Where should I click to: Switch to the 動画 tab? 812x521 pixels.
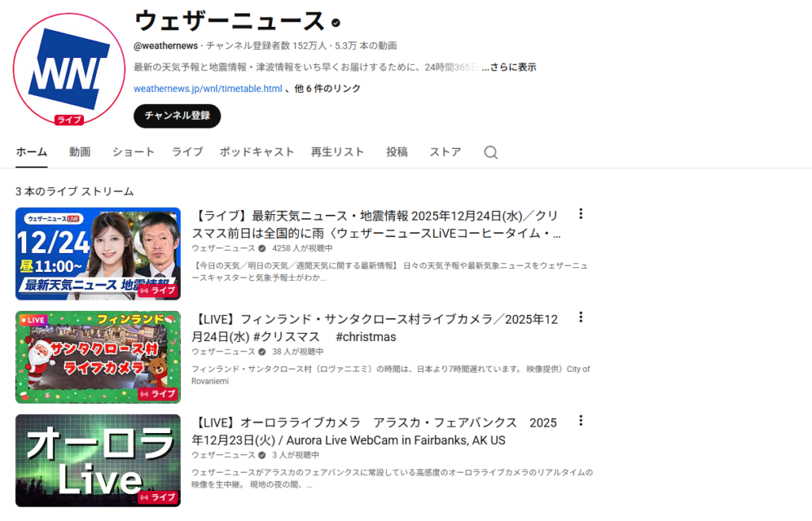coord(80,151)
